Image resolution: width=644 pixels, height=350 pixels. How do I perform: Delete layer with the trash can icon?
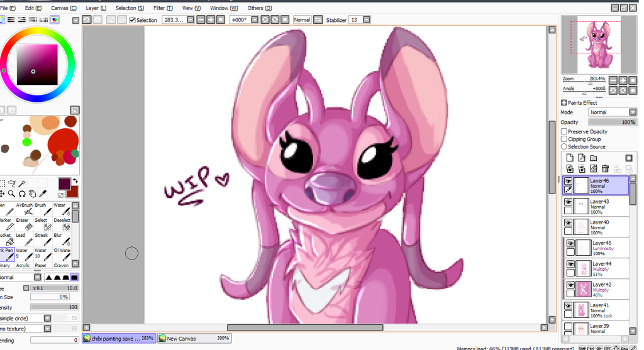pyautogui.click(x=605, y=168)
